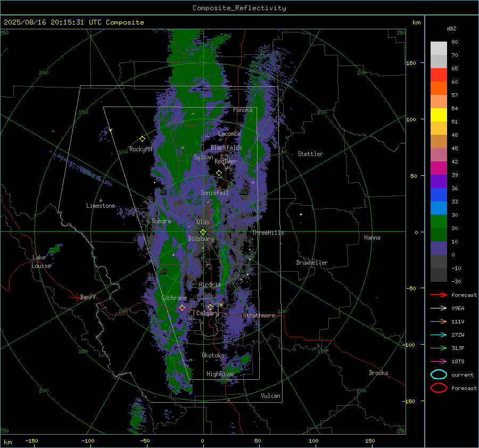Click the Lacombe city label
Image resolution: width=479 pixels, height=448 pixels.
[x=229, y=134]
